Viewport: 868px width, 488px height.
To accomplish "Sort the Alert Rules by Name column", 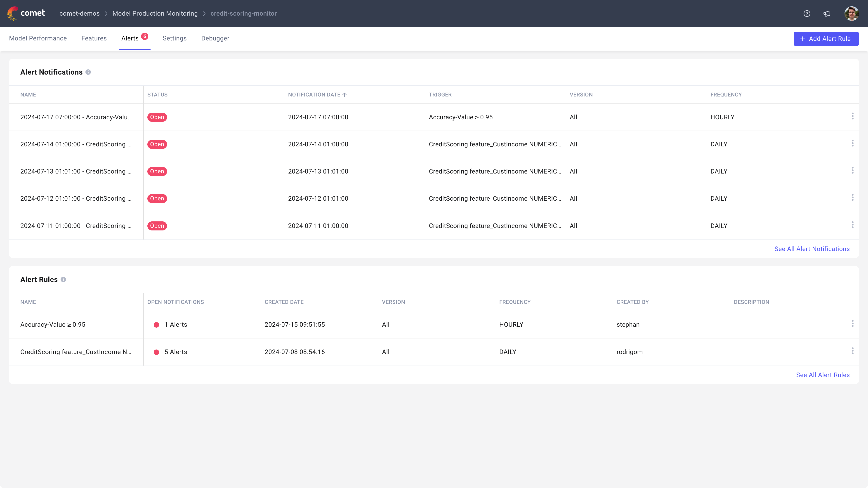I will point(28,302).
